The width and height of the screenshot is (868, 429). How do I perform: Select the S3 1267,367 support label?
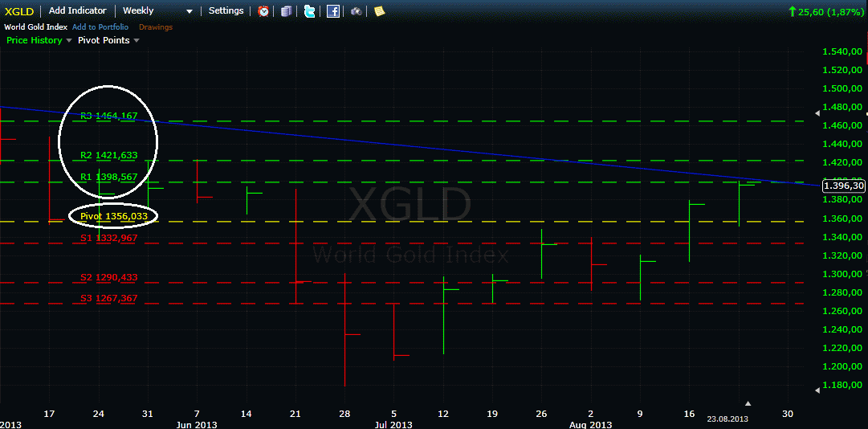click(x=109, y=298)
